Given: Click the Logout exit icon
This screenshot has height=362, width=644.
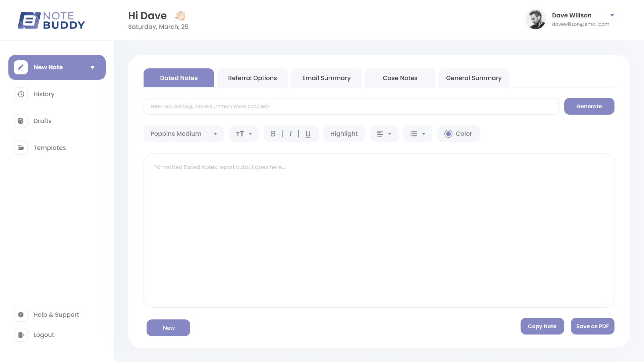Looking at the screenshot, I should (x=21, y=335).
